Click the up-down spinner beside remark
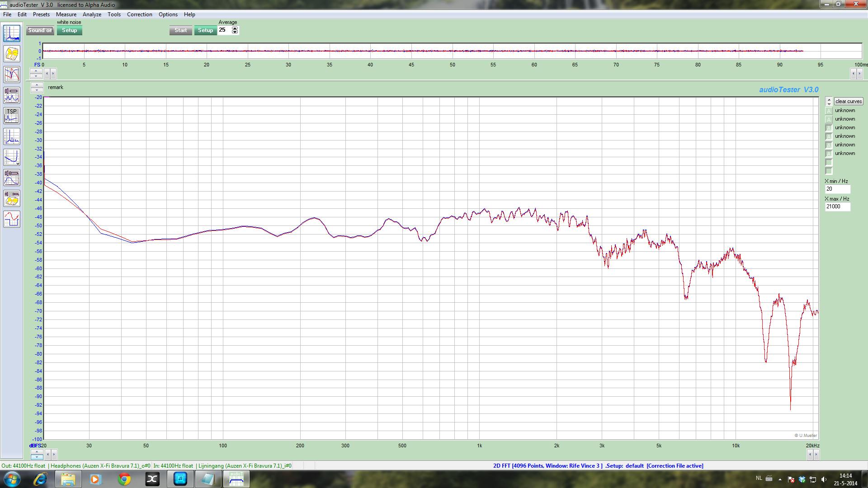This screenshot has width=868, height=488. coord(37,87)
